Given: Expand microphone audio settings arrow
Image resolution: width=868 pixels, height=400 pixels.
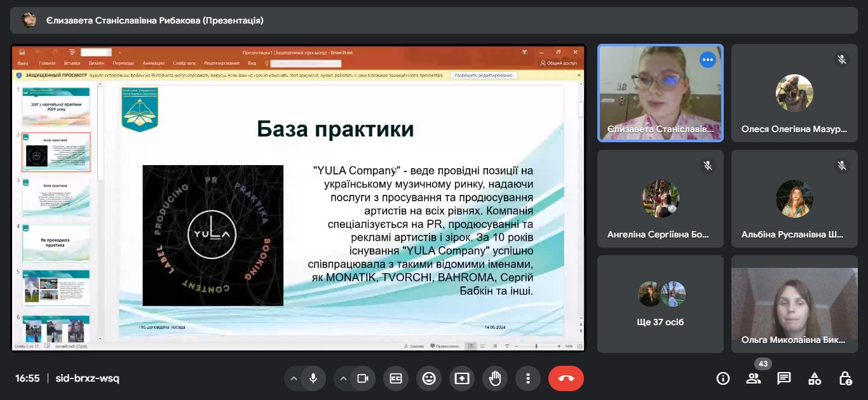Looking at the screenshot, I should point(294,378).
